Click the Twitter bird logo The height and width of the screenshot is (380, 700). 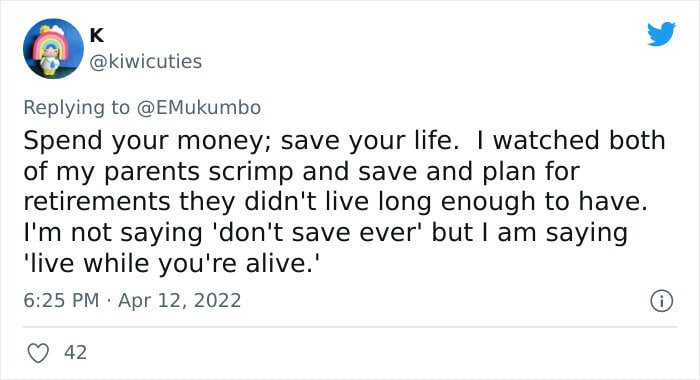[661, 33]
